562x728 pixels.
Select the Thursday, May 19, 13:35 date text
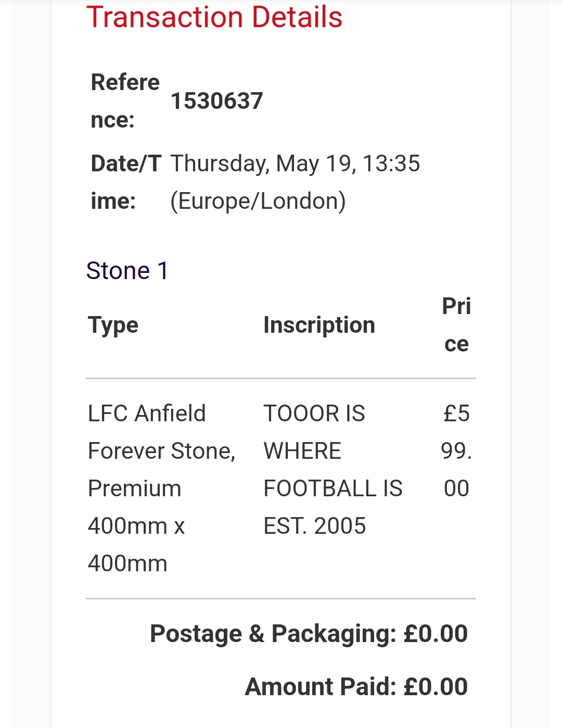coord(295,164)
